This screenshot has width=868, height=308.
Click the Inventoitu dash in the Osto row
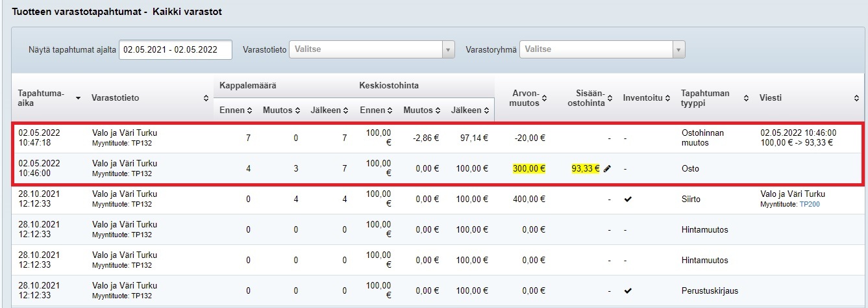tap(625, 168)
